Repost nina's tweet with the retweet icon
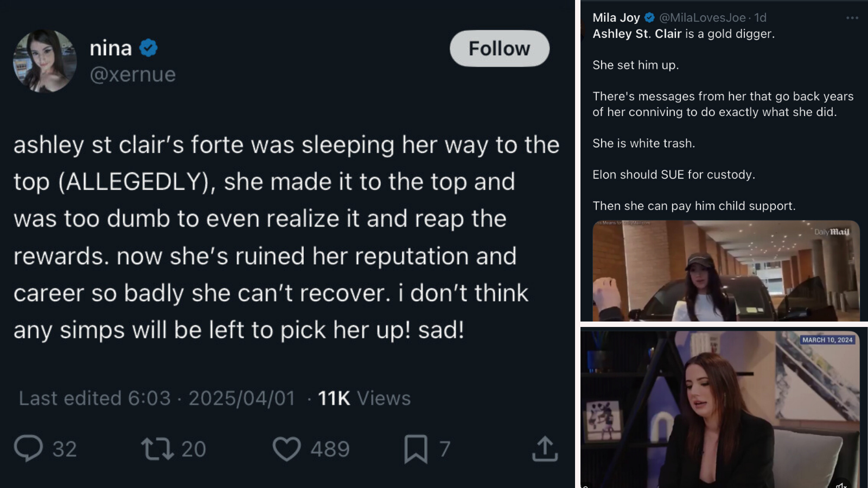This screenshot has height=488, width=868. 157,448
